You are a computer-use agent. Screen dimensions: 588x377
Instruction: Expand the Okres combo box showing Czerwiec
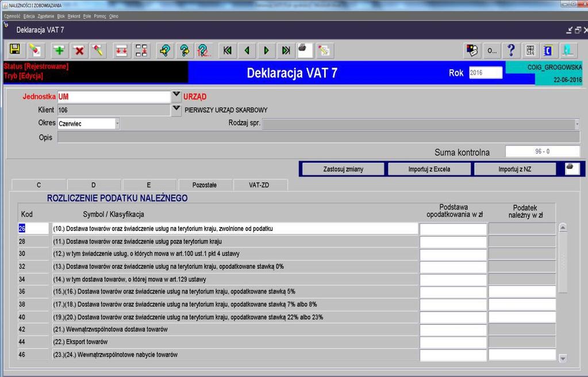click(117, 124)
